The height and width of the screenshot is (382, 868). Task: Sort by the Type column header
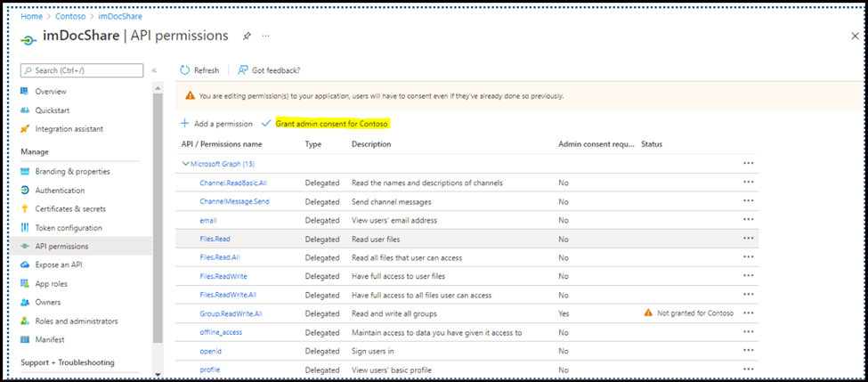(313, 144)
